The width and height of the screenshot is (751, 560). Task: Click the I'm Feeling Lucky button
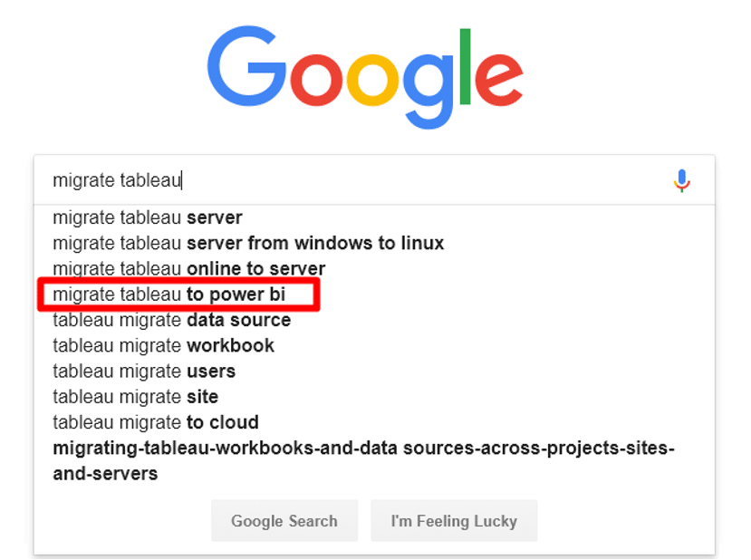click(x=454, y=521)
